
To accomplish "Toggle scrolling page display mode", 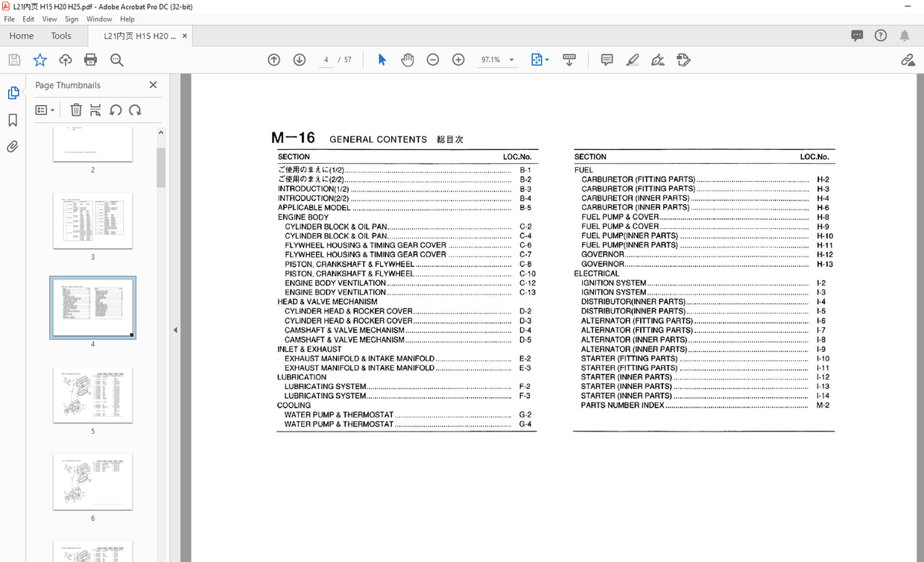I will coord(569,60).
